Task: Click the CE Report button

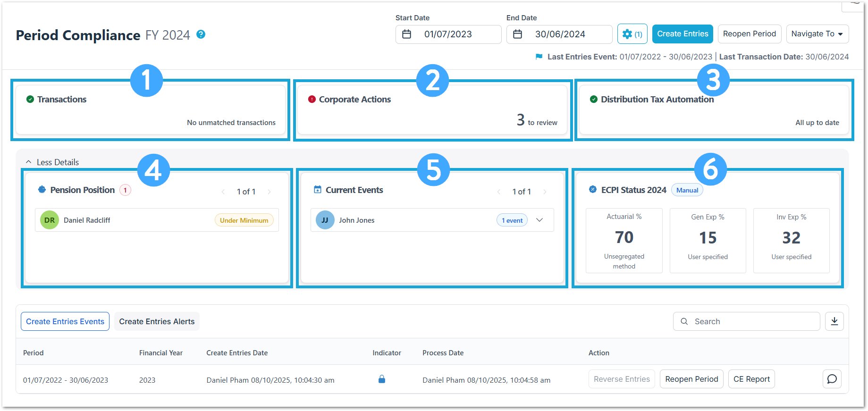Action: pos(751,379)
